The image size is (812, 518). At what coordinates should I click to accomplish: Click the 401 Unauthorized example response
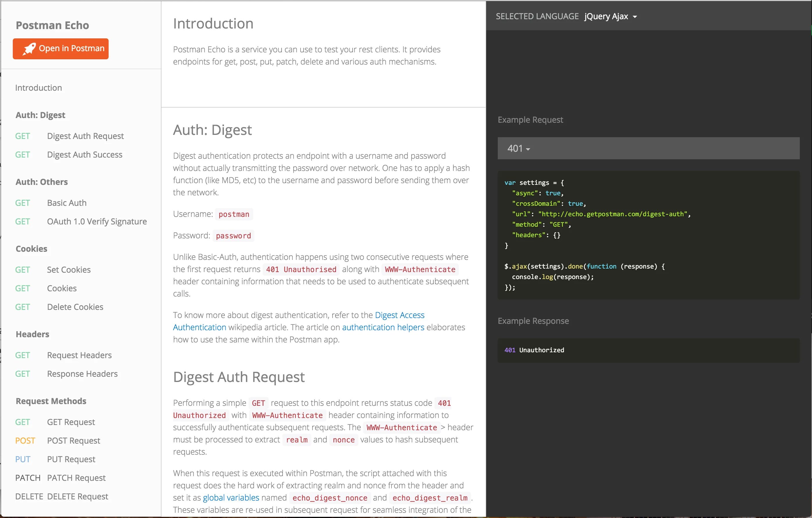pos(534,350)
